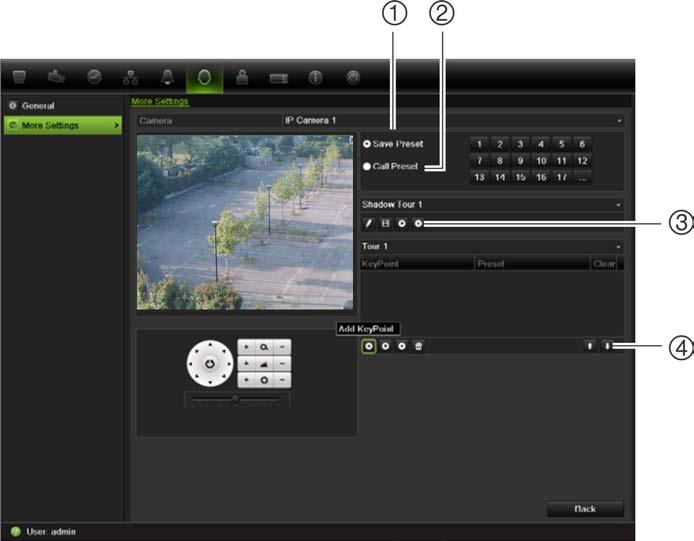This screenshot has height=541, width=694.
Task: Select preset number 12
Action: click(582, 161)
